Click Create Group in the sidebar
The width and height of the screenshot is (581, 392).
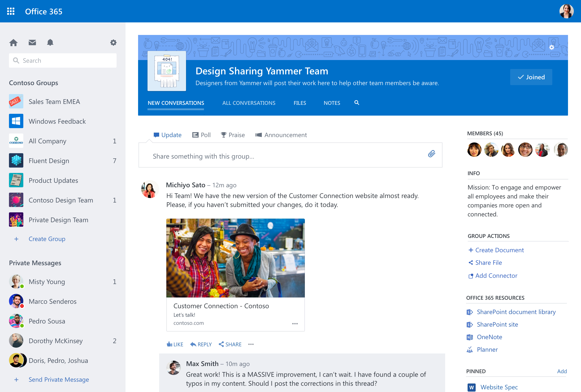(47, 239)
